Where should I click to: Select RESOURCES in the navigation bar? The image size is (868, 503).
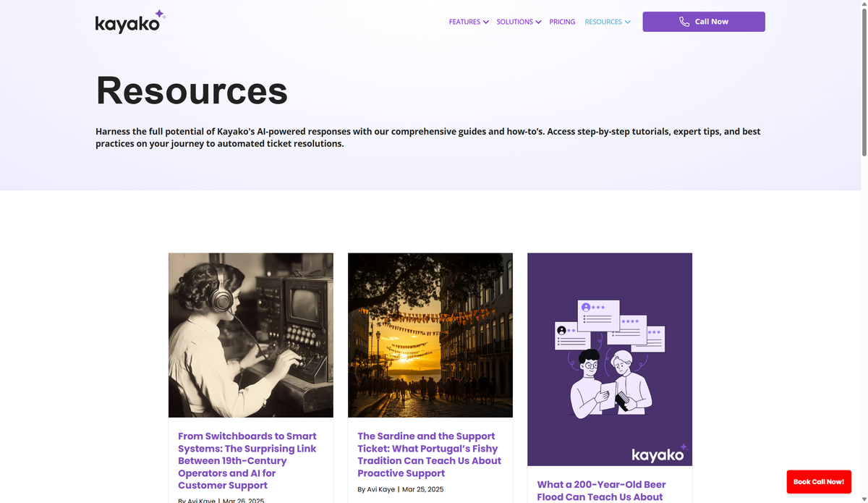click(603, 22)
